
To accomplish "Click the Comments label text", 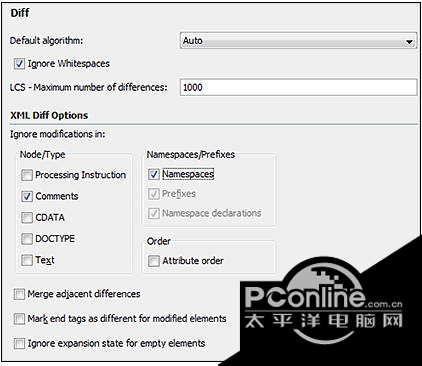I will click(57, 196).
